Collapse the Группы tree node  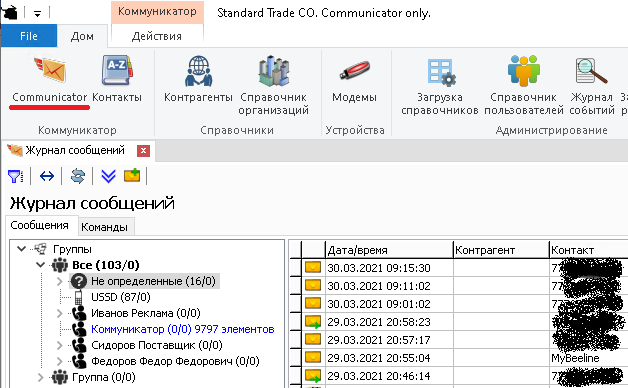[21, 249]
